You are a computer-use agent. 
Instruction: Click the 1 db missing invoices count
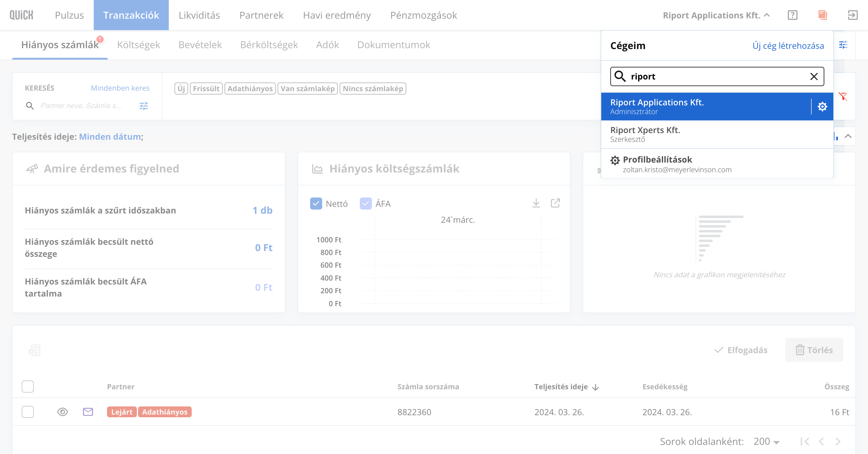click(263, 210)
